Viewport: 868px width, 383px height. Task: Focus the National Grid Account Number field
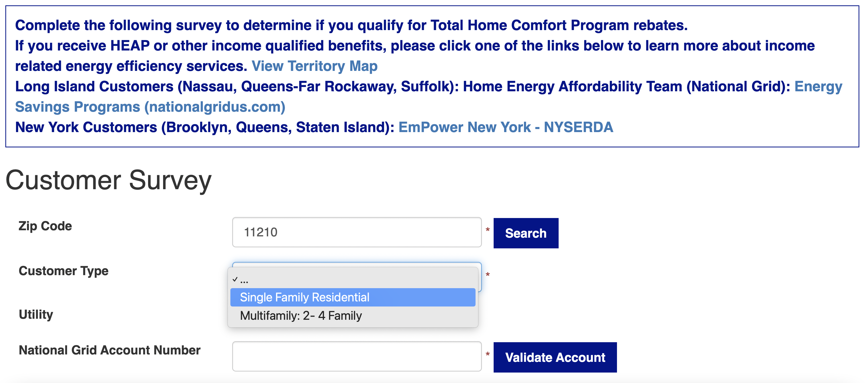(x=357, y=356)
